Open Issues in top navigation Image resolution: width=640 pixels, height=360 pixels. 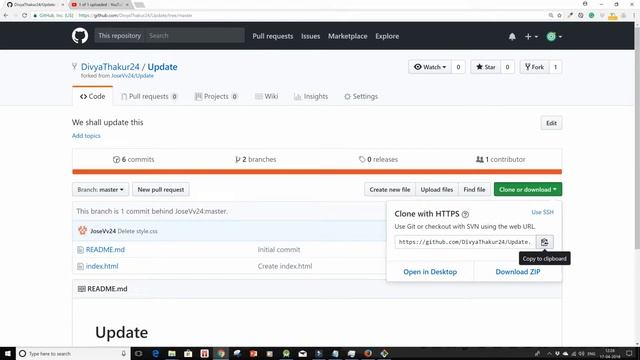coord(311,36)
